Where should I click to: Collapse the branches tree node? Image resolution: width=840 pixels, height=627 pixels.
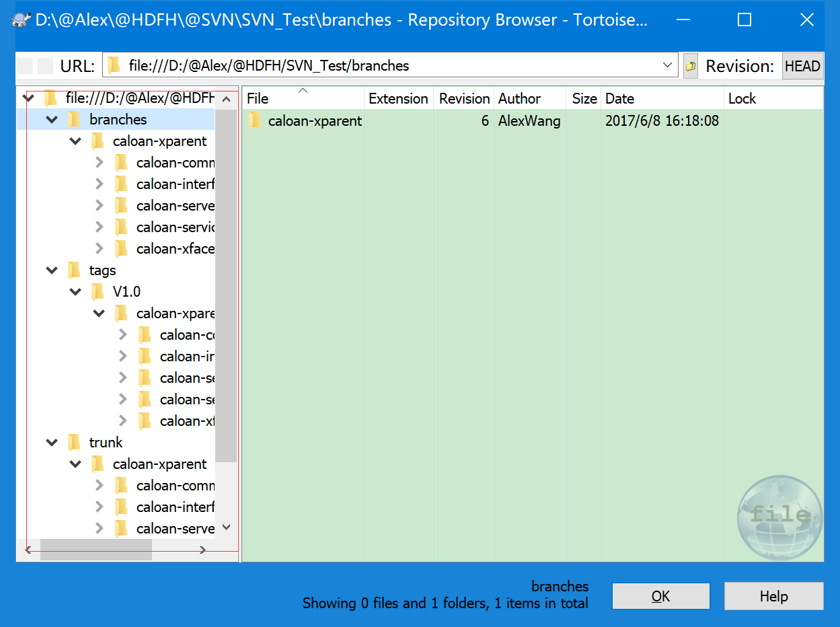click(52, 120)
